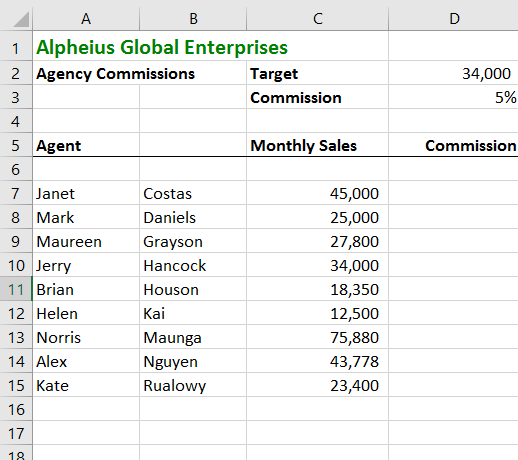This screenshot has height=460, width=518.
Task: Click the Agency Commissions cell
Action: click(x=115, y=73)
